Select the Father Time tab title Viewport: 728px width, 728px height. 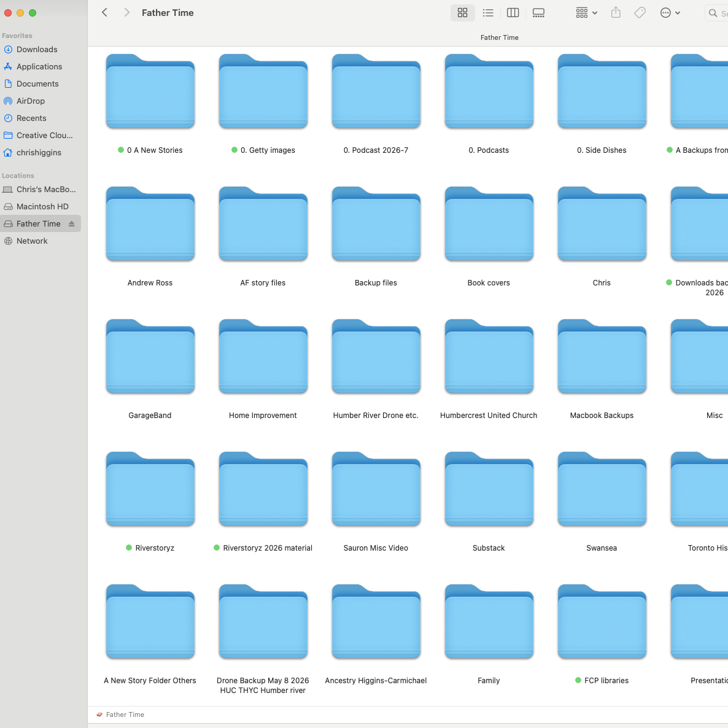coord(499,37)
